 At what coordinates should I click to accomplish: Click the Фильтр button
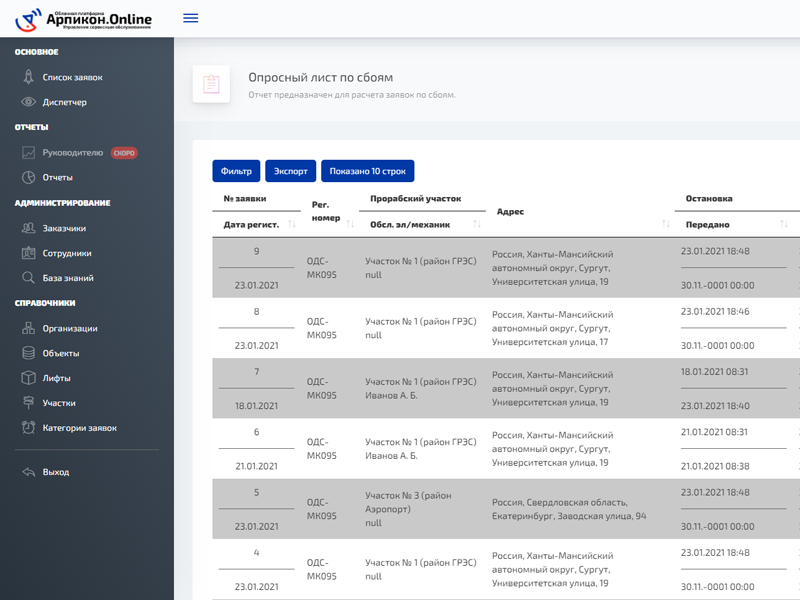pyautogui.click(x=236, y=171)
